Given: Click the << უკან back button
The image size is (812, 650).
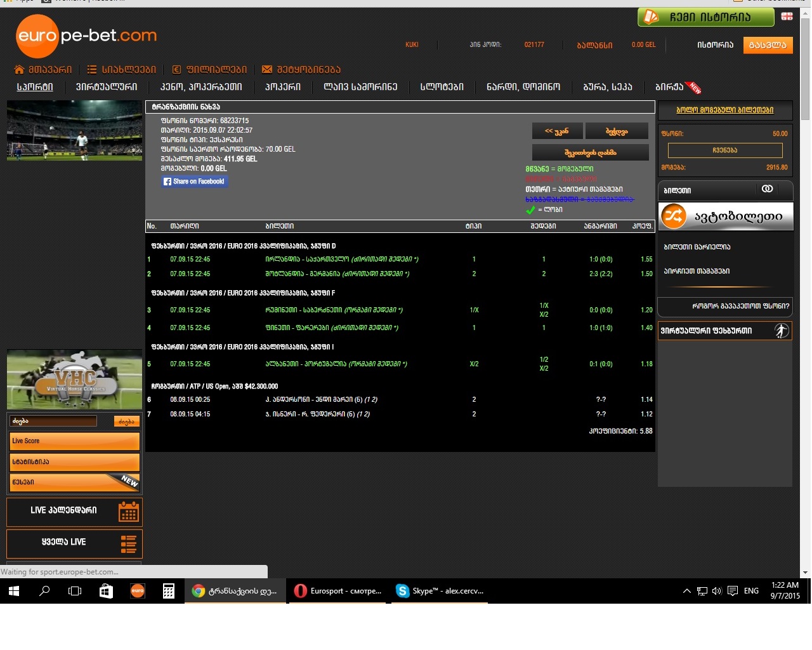Looking at the screenshot, I should pos(557,131).
